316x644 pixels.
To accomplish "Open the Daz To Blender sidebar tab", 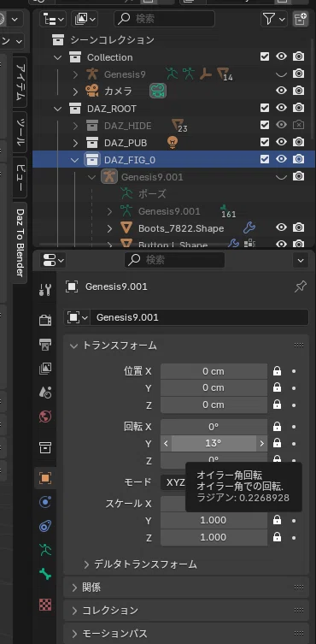I will (20, 242).
